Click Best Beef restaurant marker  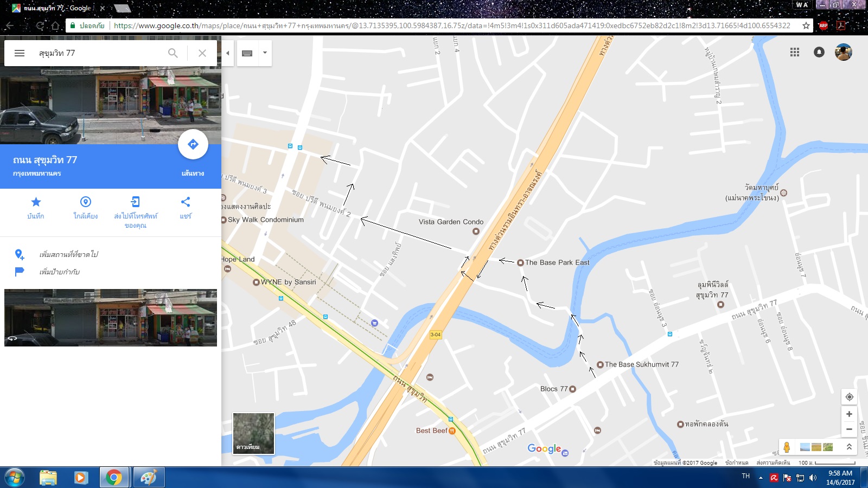click(452, 431)
